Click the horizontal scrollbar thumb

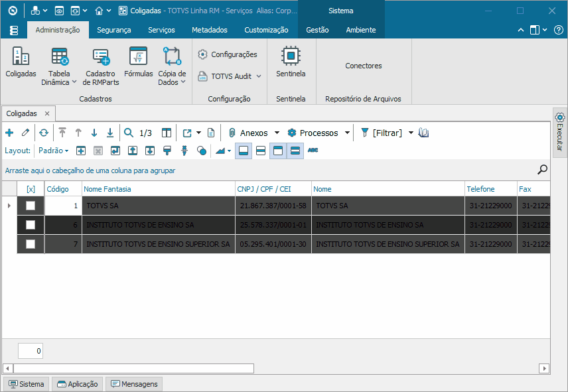click(133, 369)
